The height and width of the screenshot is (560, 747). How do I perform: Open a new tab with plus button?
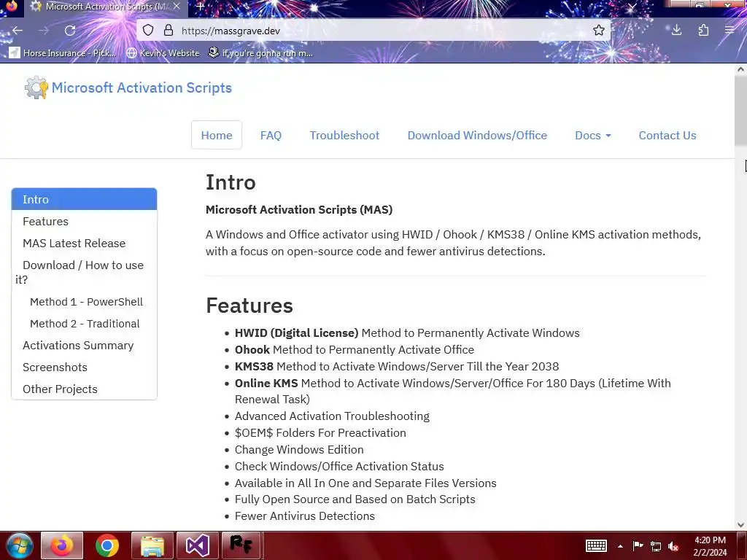(x=201, y=7)
